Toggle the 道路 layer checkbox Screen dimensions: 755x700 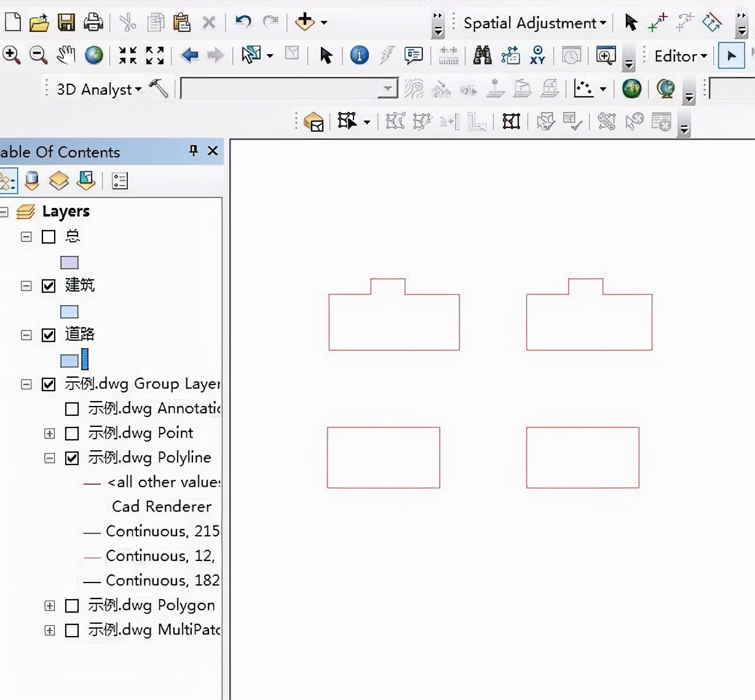click(x=49, y=335)
